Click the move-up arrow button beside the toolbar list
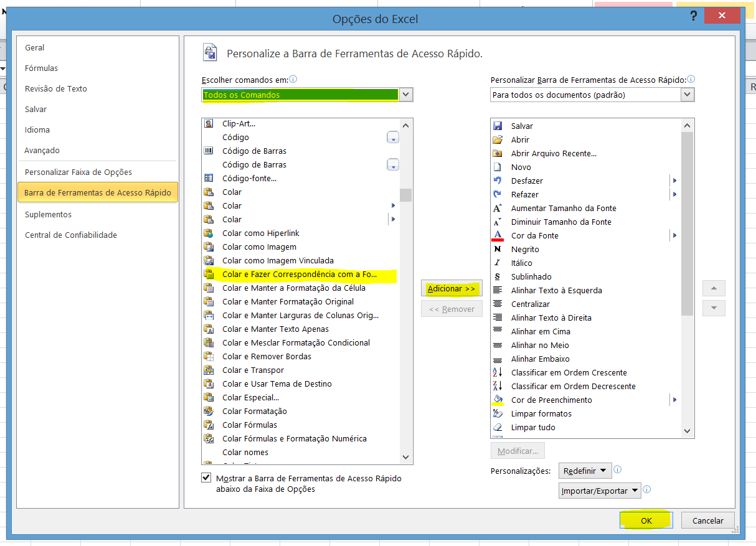 714,288
